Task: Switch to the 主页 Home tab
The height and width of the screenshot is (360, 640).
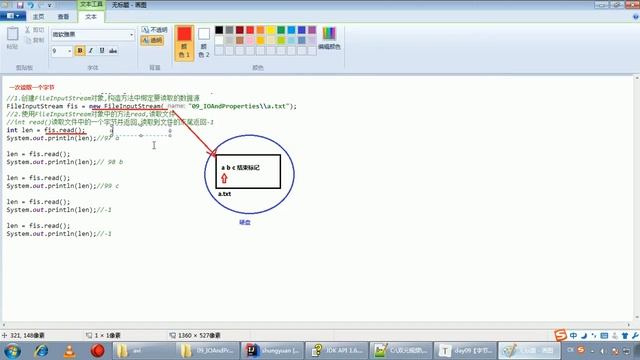Action: (x=38, y=17)
